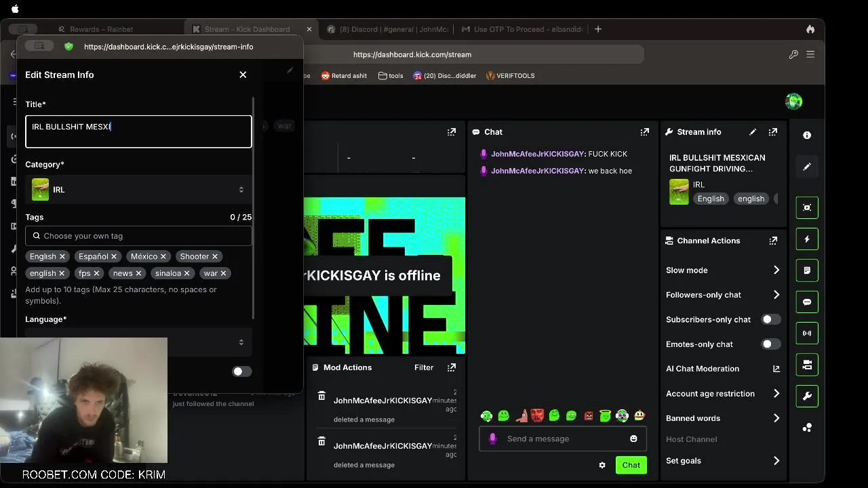868x488 pixels.
Task: Click the chat bubble icon in right sidebar
Action: (807, 302)
